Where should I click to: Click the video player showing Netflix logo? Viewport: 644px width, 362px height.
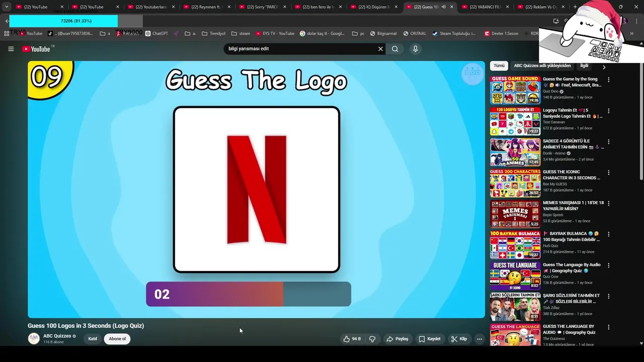point(256,190)
